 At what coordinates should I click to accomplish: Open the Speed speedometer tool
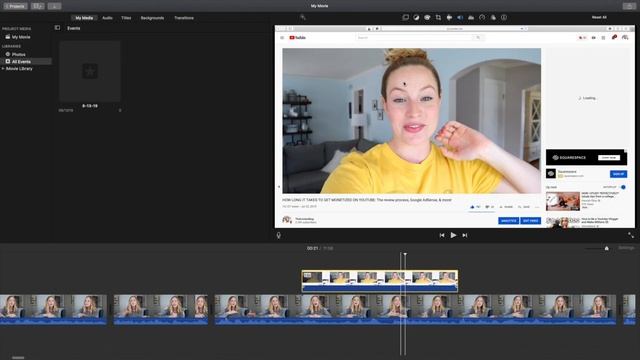click(x=482, y=18)
